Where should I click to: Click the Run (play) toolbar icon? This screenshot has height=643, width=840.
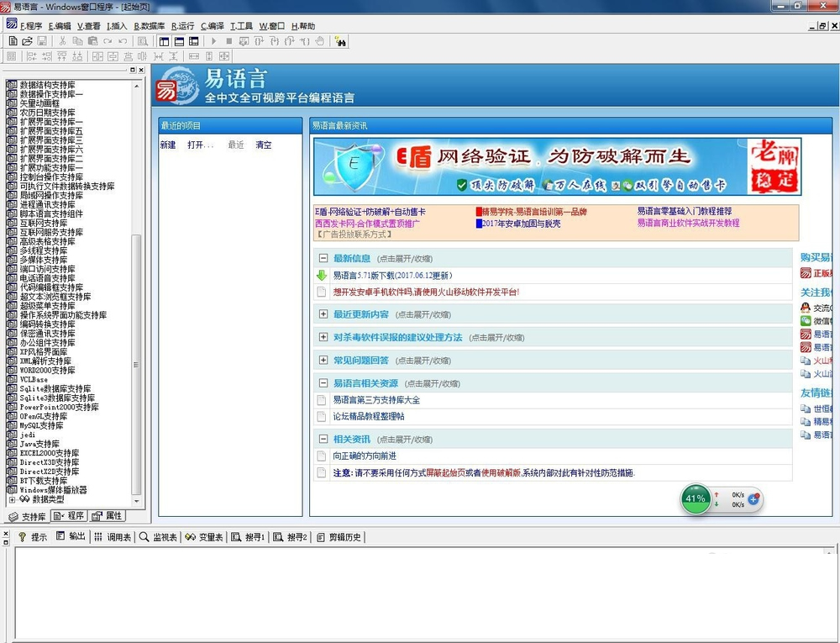click(213, 40)
